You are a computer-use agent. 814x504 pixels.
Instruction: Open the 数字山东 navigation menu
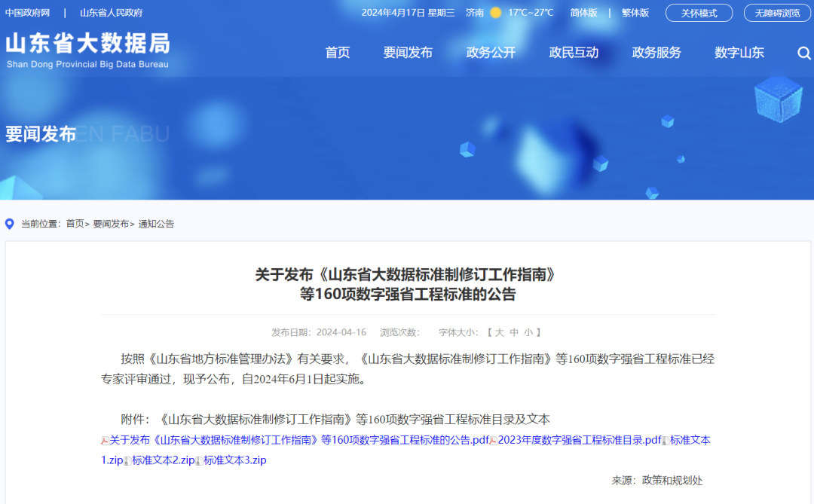[x=739, y=53]
